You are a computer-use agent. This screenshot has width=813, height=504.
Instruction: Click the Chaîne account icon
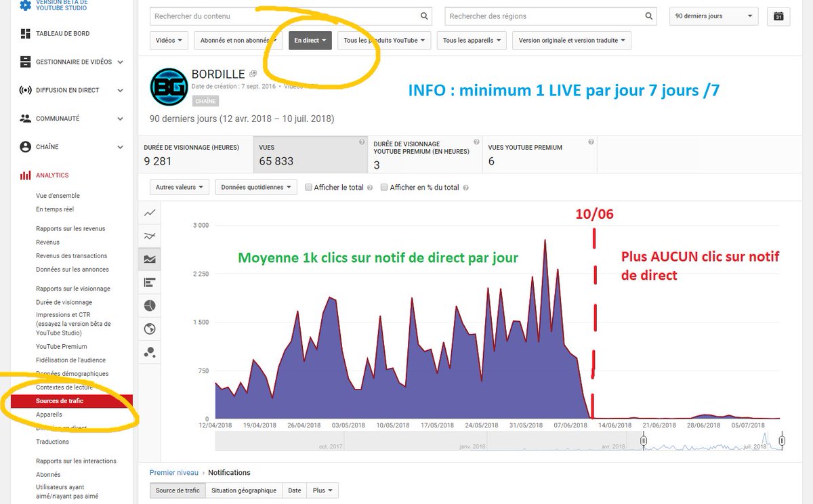[25, 146]
